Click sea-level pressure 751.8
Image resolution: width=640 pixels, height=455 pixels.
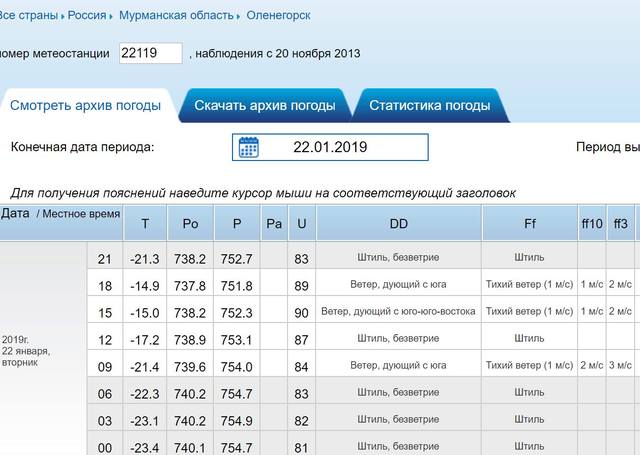pos(237,286)
